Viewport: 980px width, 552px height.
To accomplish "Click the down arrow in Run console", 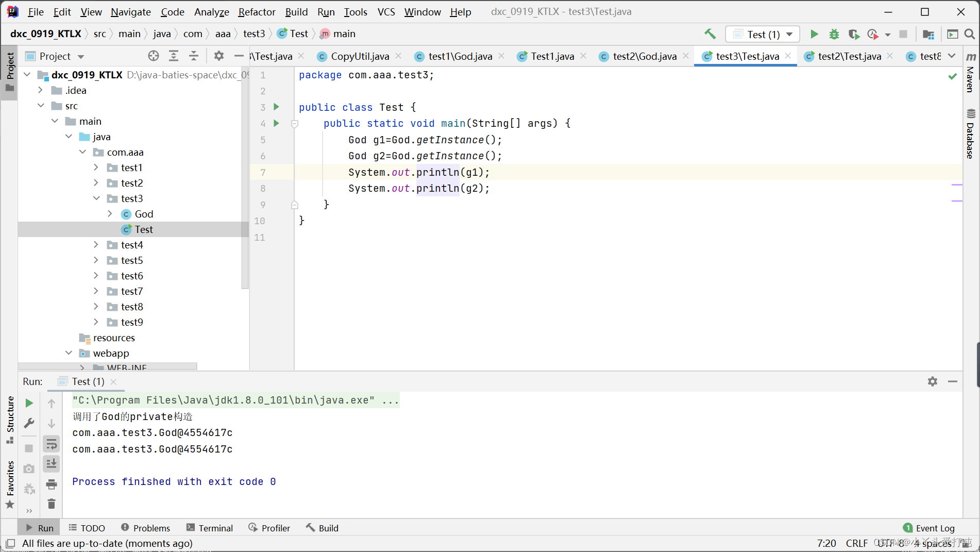I will click(52, 424).
